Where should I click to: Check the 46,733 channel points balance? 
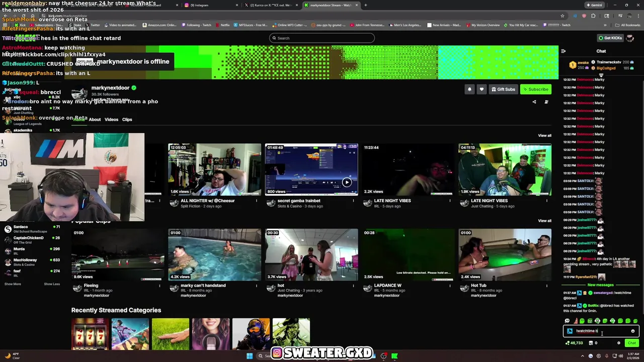574,343
